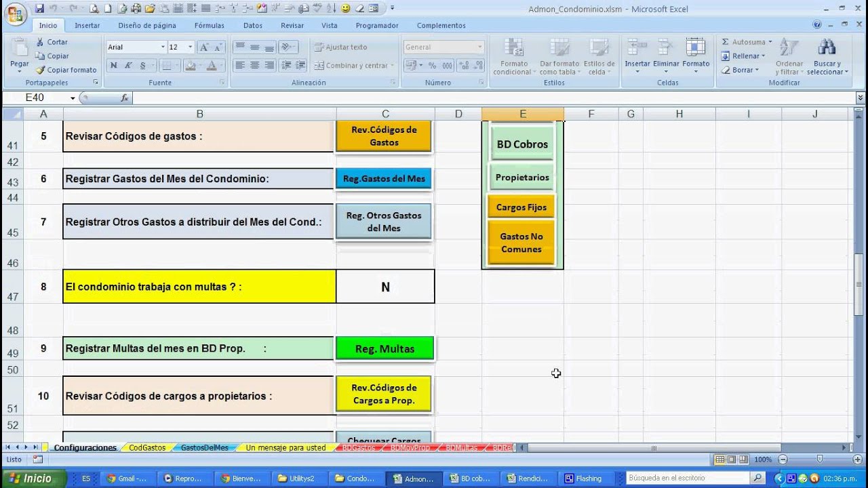Expand the Insertar cells dropdown
Viewport: 868px width, 488px height.
click(637, 71)
